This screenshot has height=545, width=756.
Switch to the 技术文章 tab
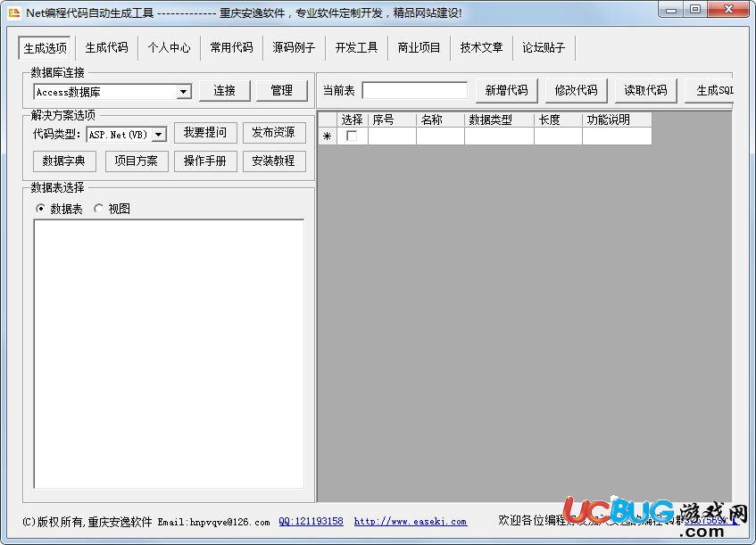pos(481,47)
